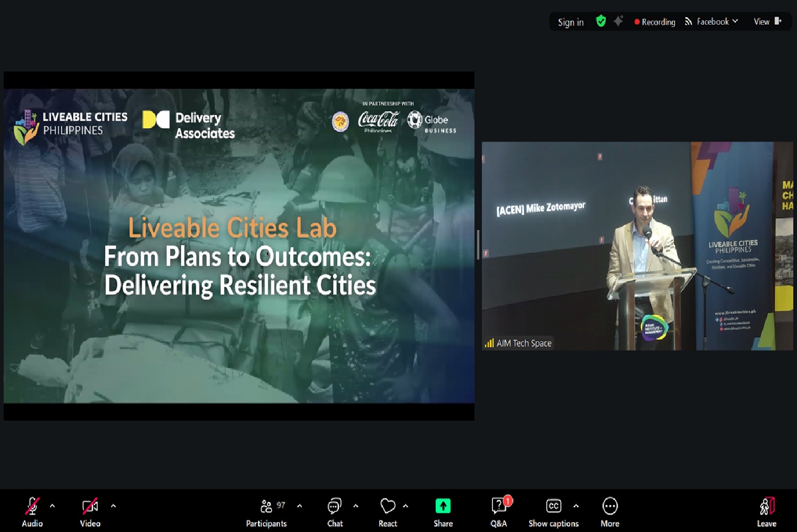
Task: Click the green encryption shield icon
Action: (601, 21)
